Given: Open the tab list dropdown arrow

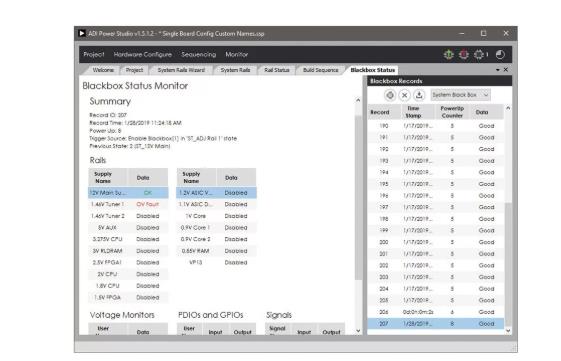Looking at the screenshot, I should [x=498, y=70].
